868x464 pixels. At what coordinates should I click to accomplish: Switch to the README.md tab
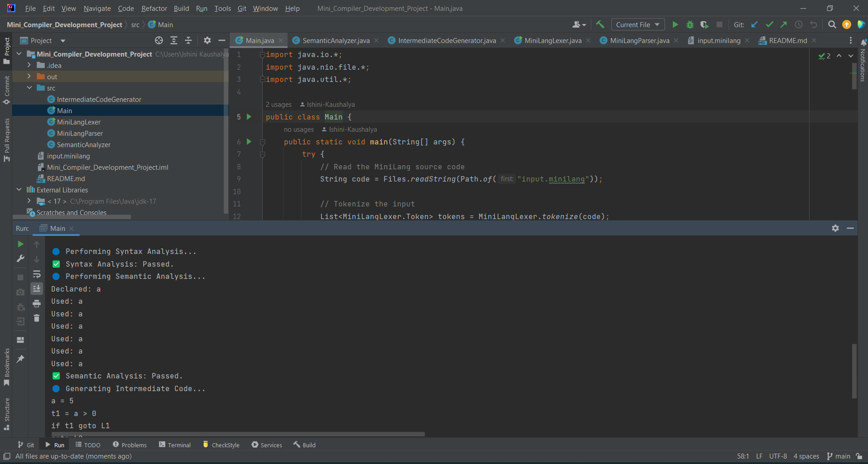(x=787, y=40)
